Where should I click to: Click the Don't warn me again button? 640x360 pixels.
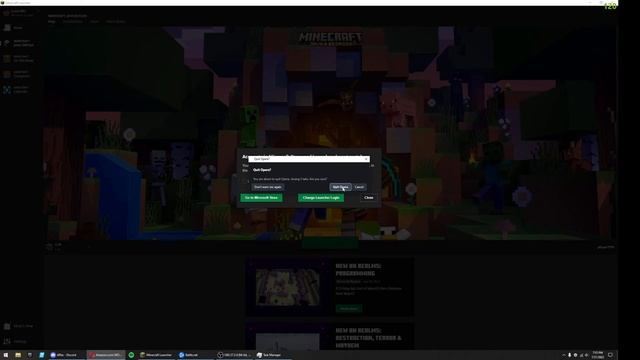pos(268,187)
